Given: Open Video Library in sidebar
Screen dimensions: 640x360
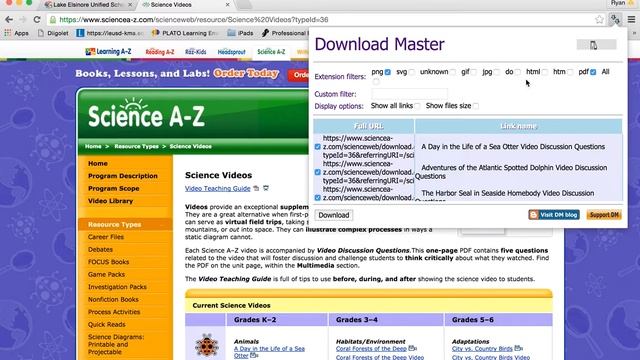Looking at the screenshot, I should coord(110,201).
